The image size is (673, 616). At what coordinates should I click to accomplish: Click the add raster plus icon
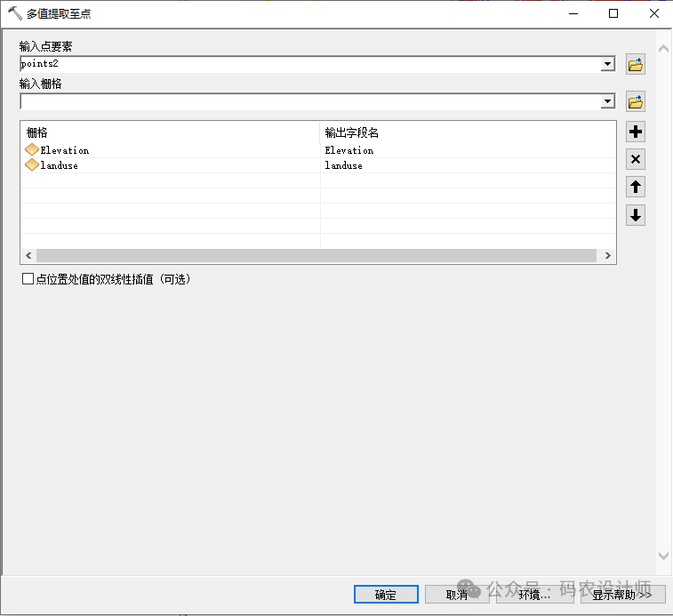[x=635, y=132]
